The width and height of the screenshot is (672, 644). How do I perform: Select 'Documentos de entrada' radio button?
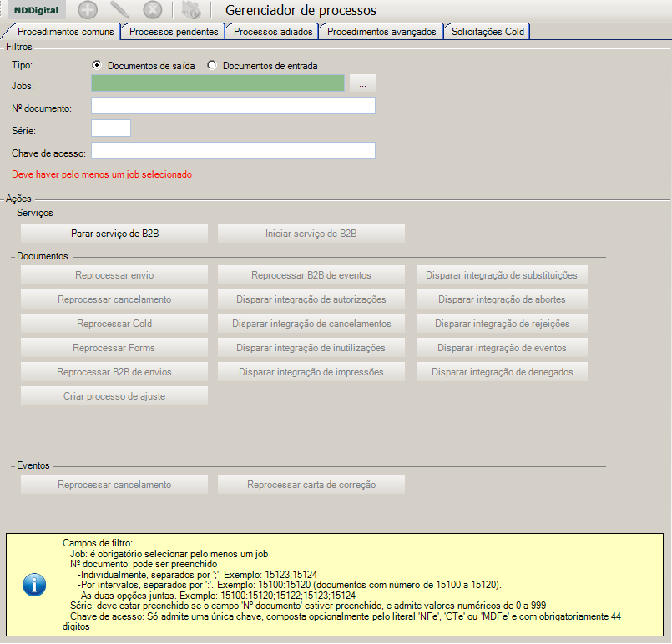(x=212, y=65)
